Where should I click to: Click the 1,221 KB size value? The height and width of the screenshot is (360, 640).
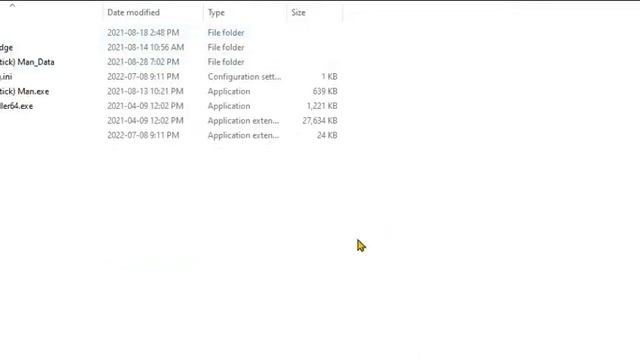coord(322,106)
